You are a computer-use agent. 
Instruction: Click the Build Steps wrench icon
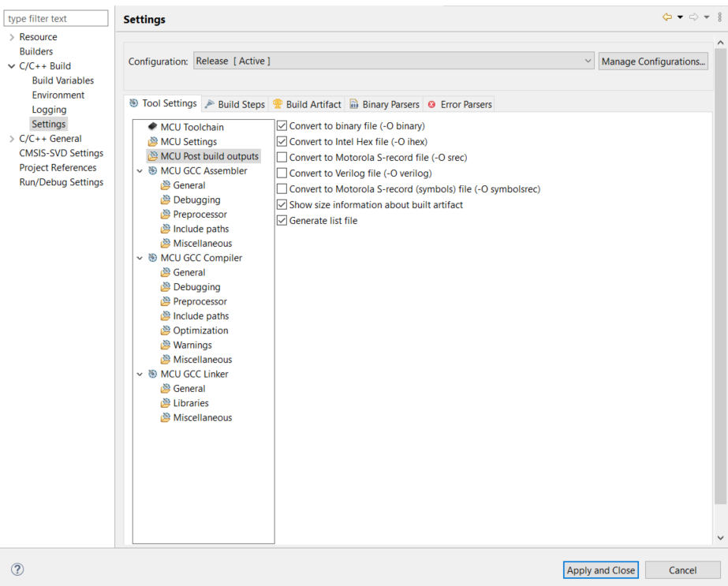coord(210,104)
